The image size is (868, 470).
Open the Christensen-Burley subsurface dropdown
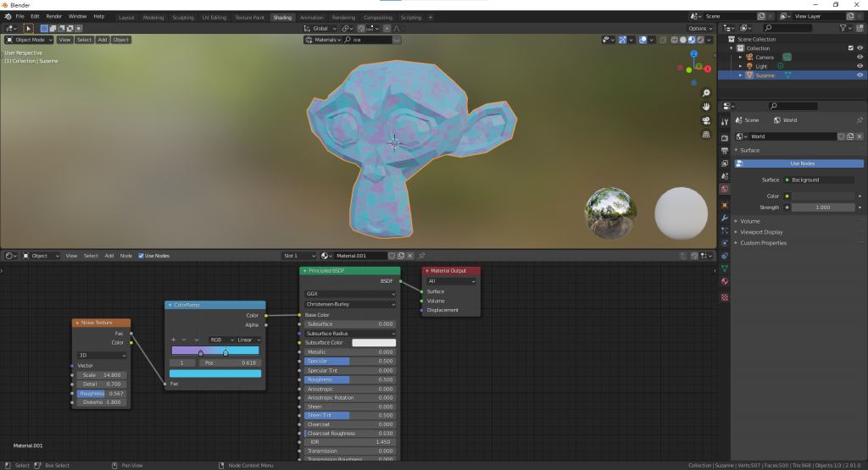pyautogui.click(x=350, y=304)
